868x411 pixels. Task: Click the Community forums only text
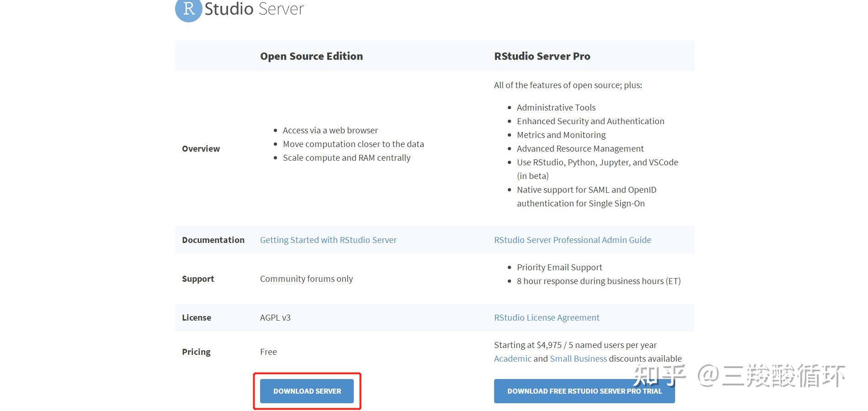coord(306,279)
